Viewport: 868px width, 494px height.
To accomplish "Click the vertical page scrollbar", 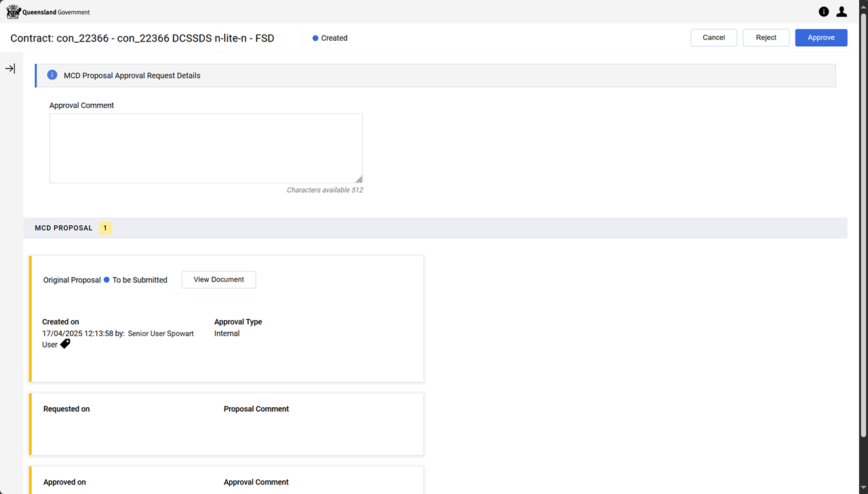I will tap(863, 224).
